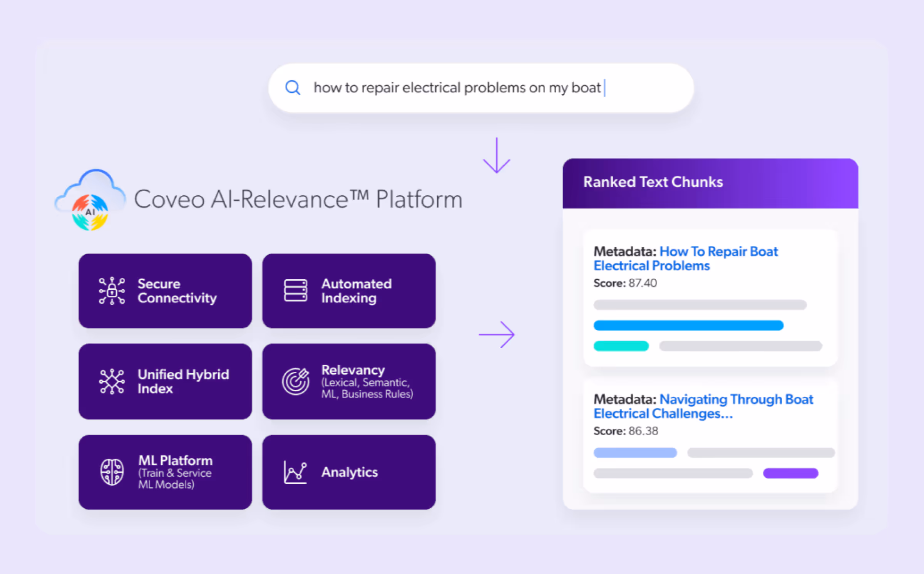Click the Relevancy target icon

pyautogui.click(x=295, y=381)
